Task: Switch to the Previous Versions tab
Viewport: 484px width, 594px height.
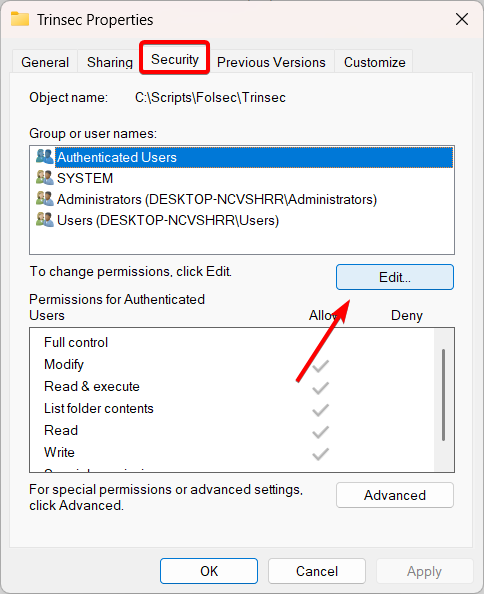Action: [x=271, y=62]
